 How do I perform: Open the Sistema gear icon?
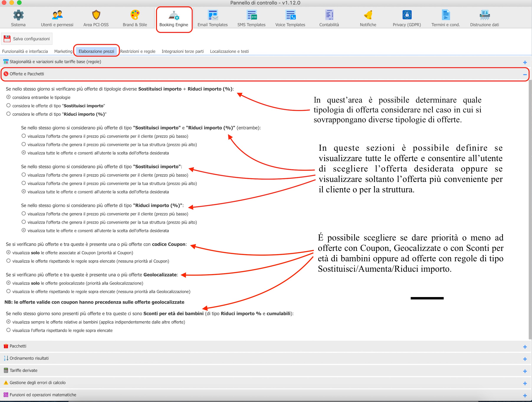(18, 15)
